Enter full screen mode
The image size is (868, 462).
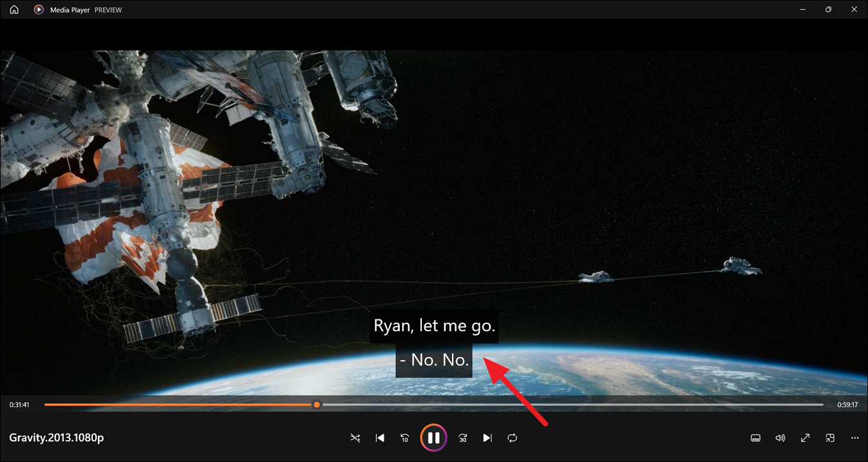pos(805,438)
